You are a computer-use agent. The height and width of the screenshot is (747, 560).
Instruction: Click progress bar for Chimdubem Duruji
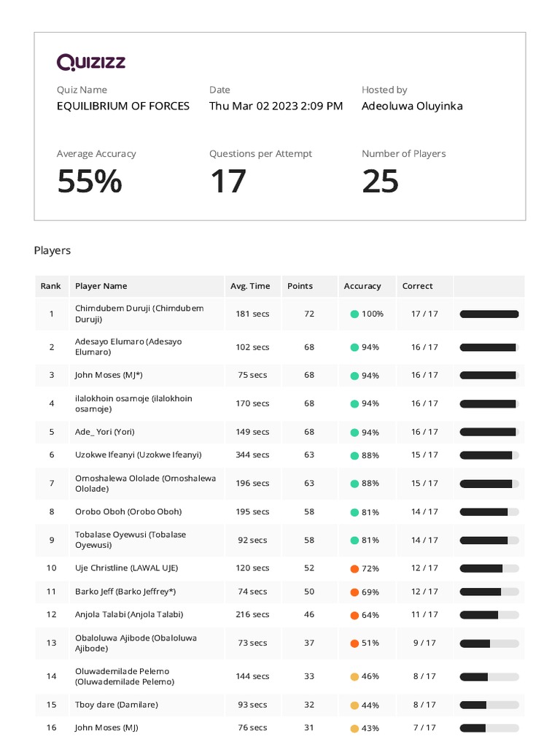pyautogui.click(x=489, y=314)
